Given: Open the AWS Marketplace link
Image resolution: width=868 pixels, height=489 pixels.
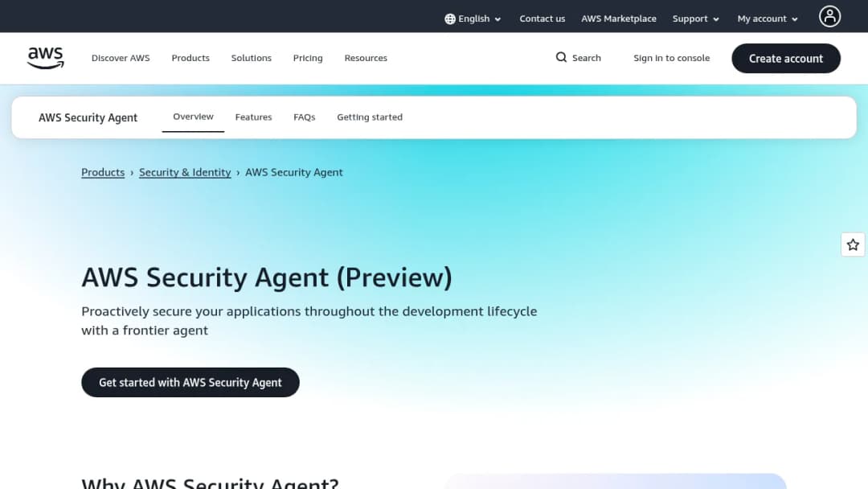Looking at the screenshot, I should (x=619, y=18).
